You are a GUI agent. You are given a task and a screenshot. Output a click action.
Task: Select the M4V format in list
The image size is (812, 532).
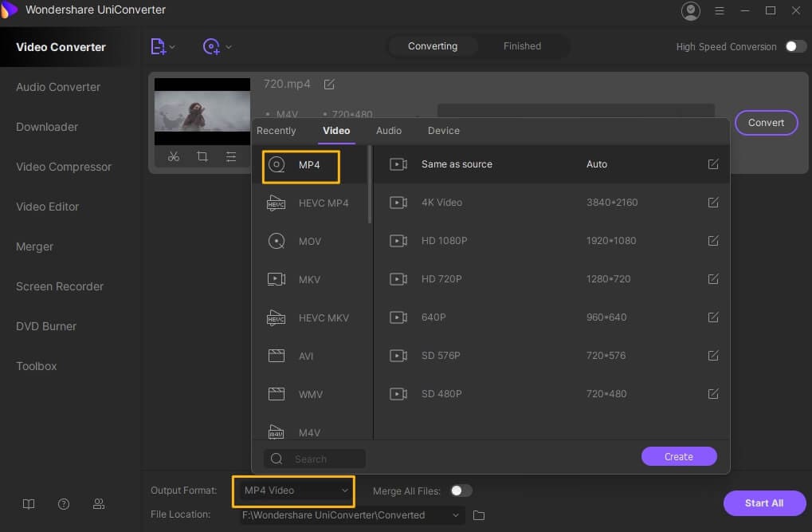[x=310, y=432]
